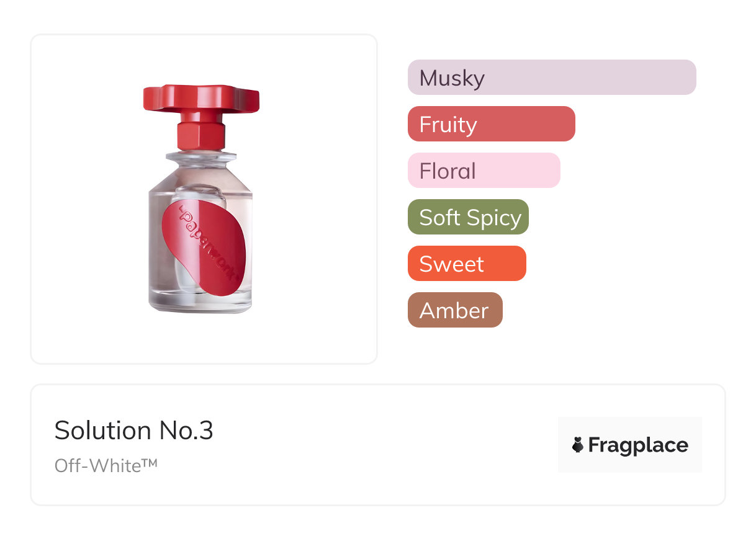Open the Off-White brand link
The height and width of the screenshot is (536, 756).
coord(106,465)
